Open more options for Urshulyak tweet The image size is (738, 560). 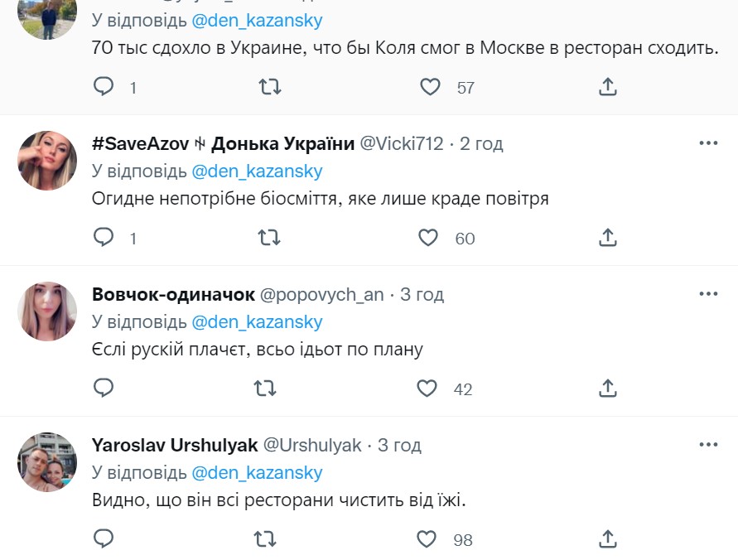[x=708, y=445]
